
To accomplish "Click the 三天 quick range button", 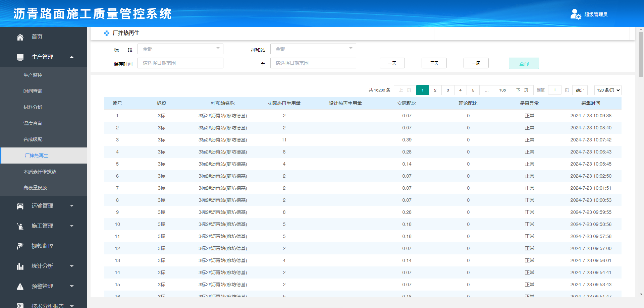I will (434, 63).
